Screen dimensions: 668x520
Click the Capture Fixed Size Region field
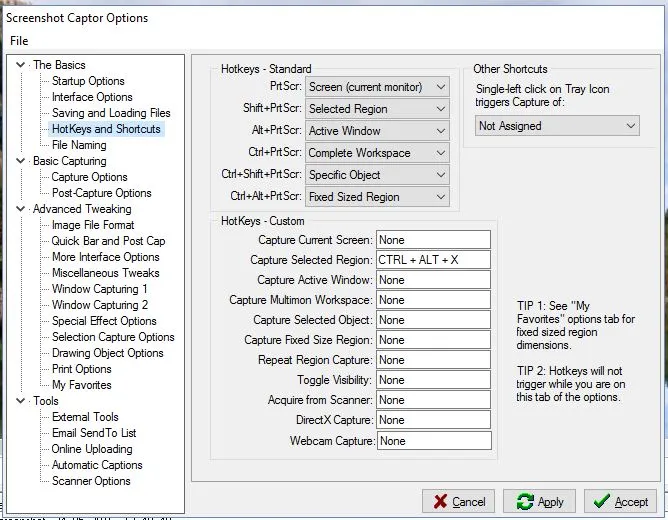coord(433,340)
